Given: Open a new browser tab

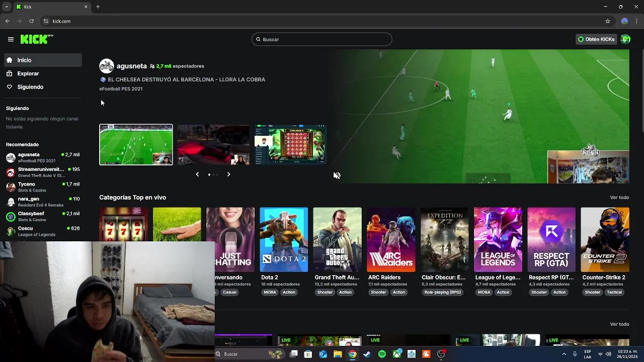Looking at the screenshot, I should coord(98,7).
